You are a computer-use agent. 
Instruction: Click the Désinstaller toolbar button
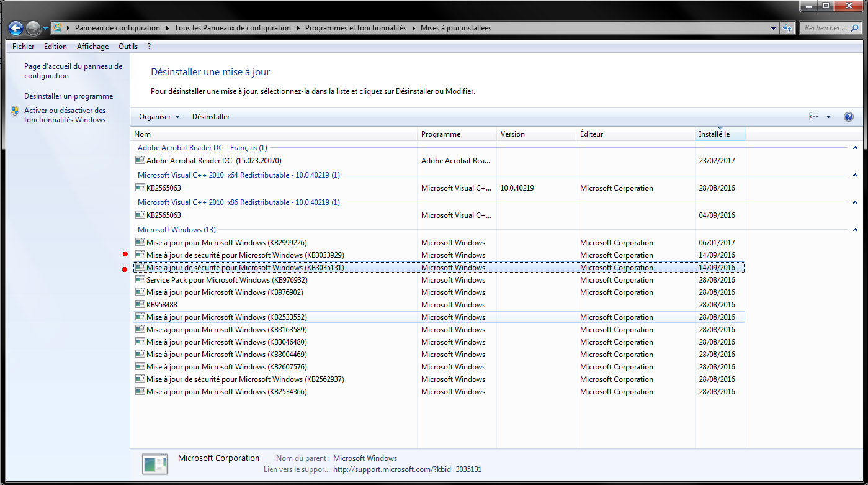pyautogui.click(x=211, y=117)
